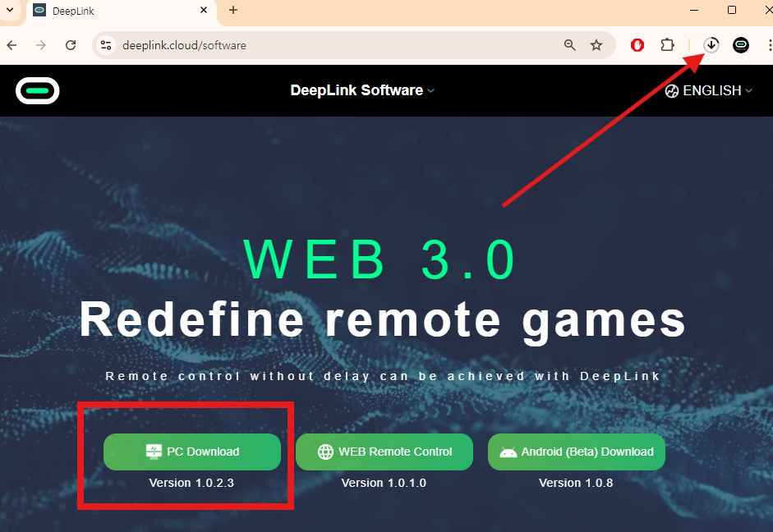Open site information icon in address bar

pos(105,45)
